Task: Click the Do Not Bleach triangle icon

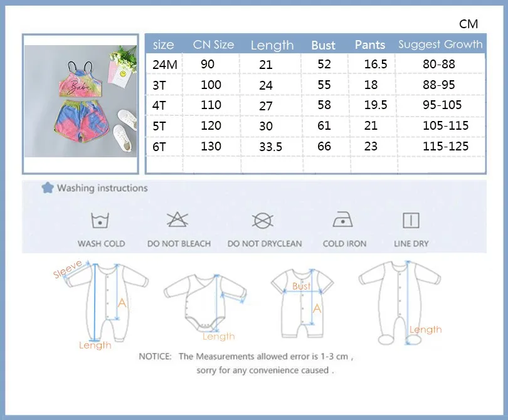Action: click(177, 219)
